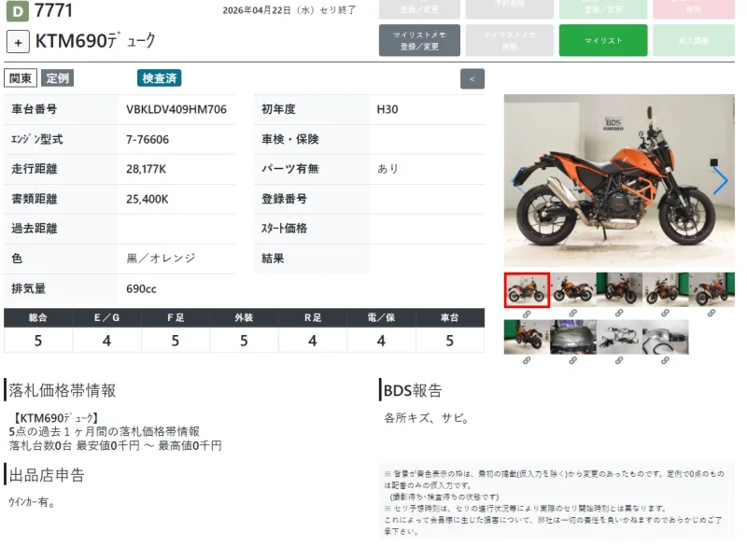Open link icon under the seat cover thumbnail
Image resolution: width=747 pixels, height=560 pixels.
[x=572, y=360]
